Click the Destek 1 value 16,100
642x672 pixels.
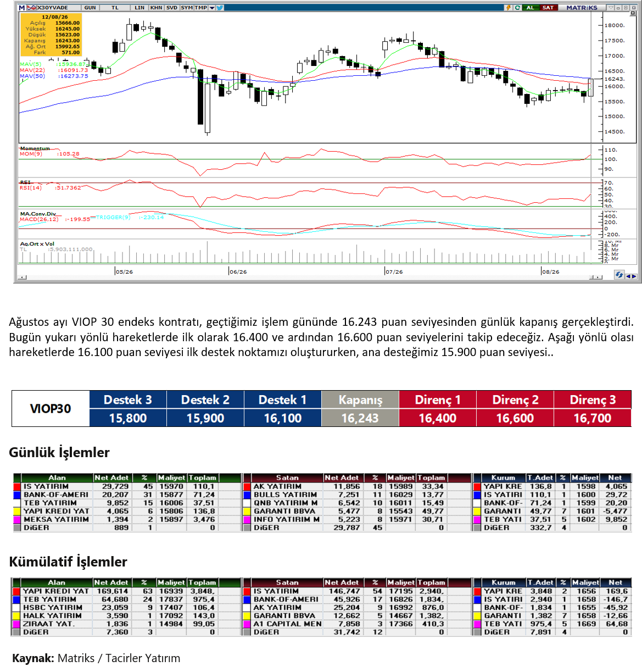click(283, 418)
